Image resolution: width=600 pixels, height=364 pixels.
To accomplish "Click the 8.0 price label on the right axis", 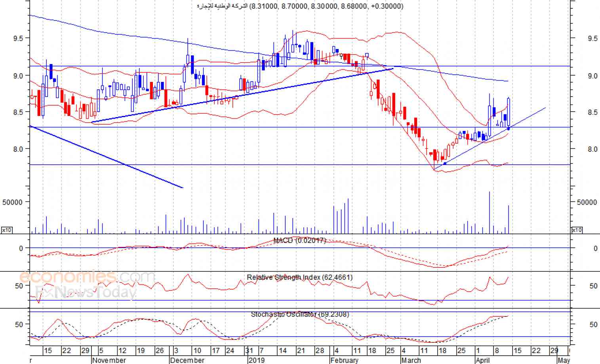I will click(x=592, y=149).
